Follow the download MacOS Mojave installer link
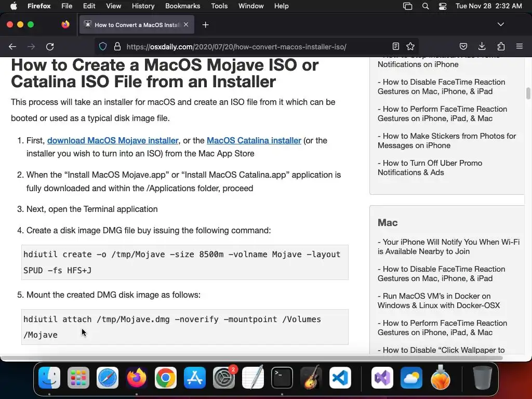Viewport: 532px width, 399px height. click(113, 140)
